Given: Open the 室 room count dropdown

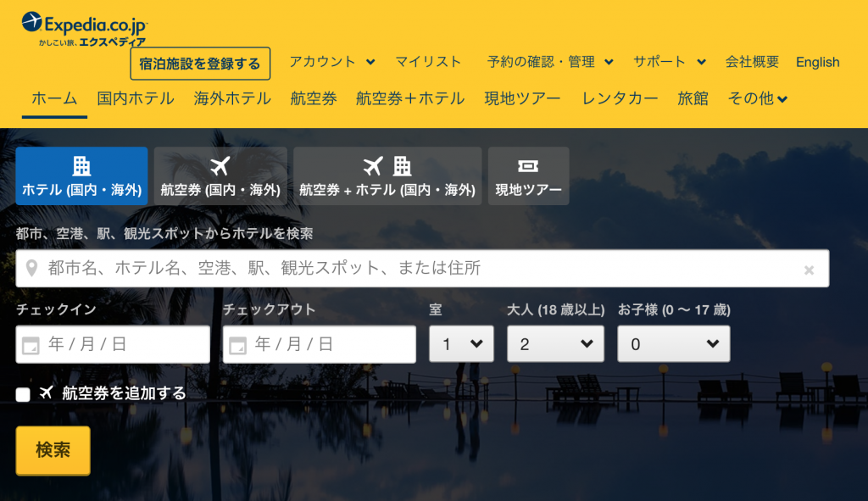Looking at the screenshot, I should 461,344.
